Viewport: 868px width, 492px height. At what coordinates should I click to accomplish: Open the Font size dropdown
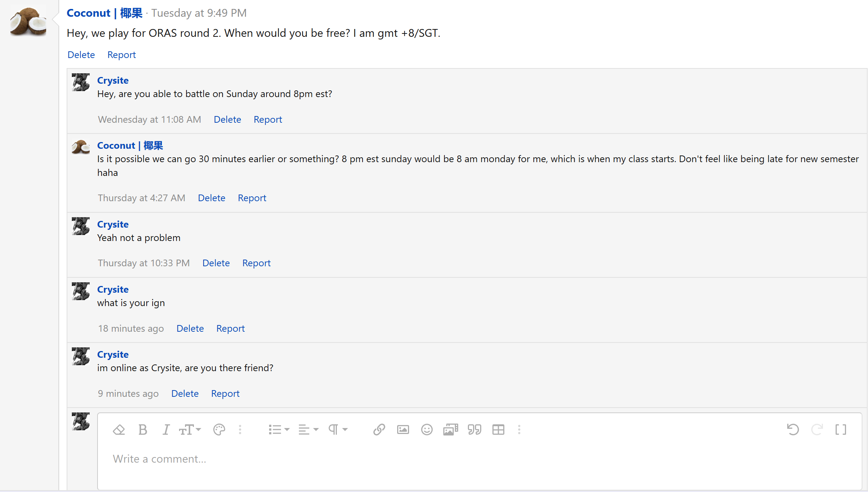(190, 430)
